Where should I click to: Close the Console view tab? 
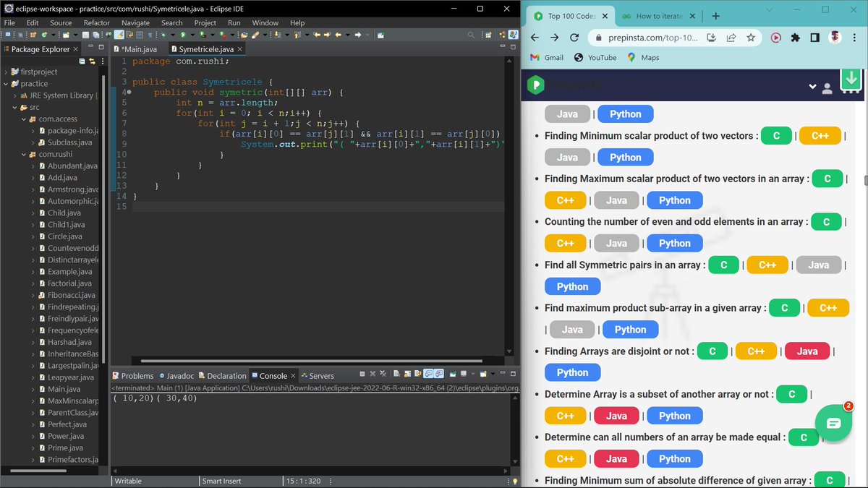293,375
